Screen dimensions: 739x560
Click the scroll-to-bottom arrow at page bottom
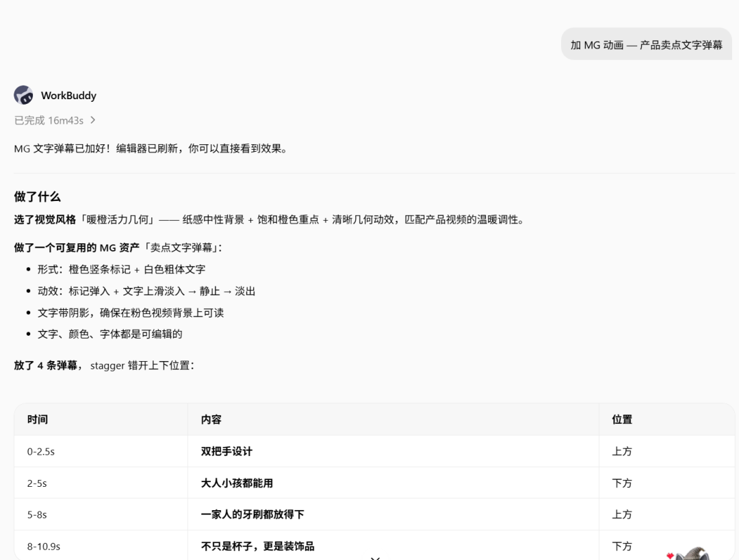(x=375, y=558)
